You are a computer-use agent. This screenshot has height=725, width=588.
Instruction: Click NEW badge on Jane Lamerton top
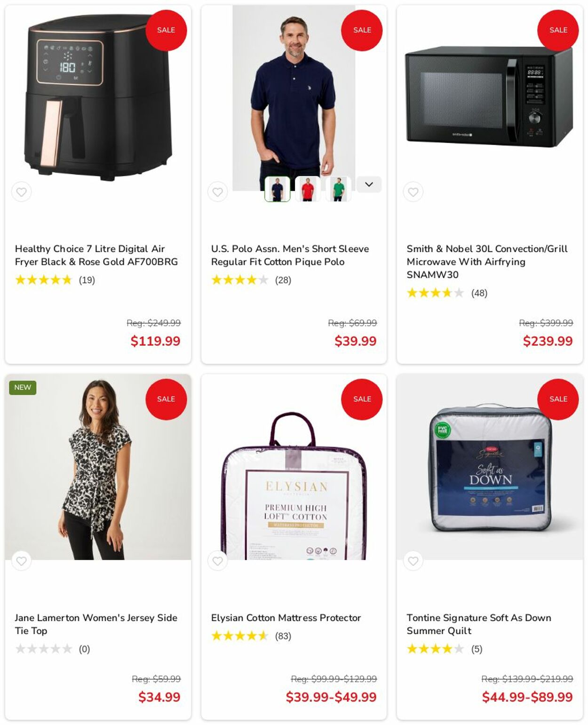tap(23, 388)
